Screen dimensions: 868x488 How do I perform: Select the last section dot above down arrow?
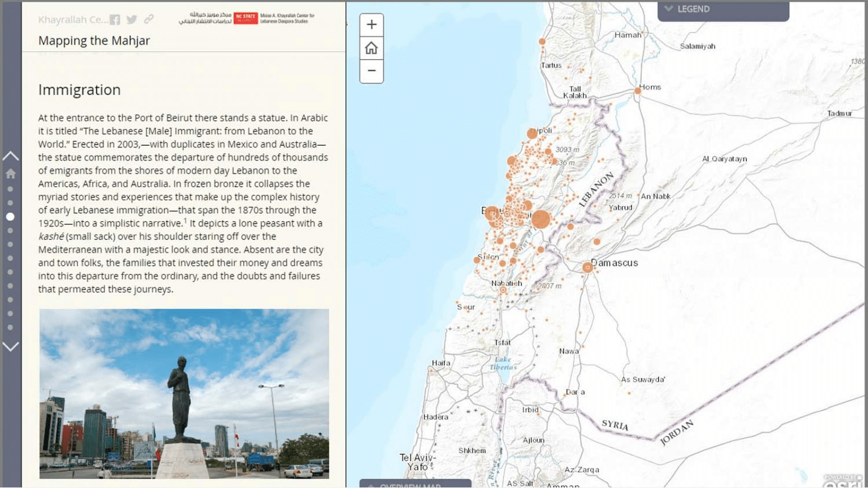(x=10, y=327)
